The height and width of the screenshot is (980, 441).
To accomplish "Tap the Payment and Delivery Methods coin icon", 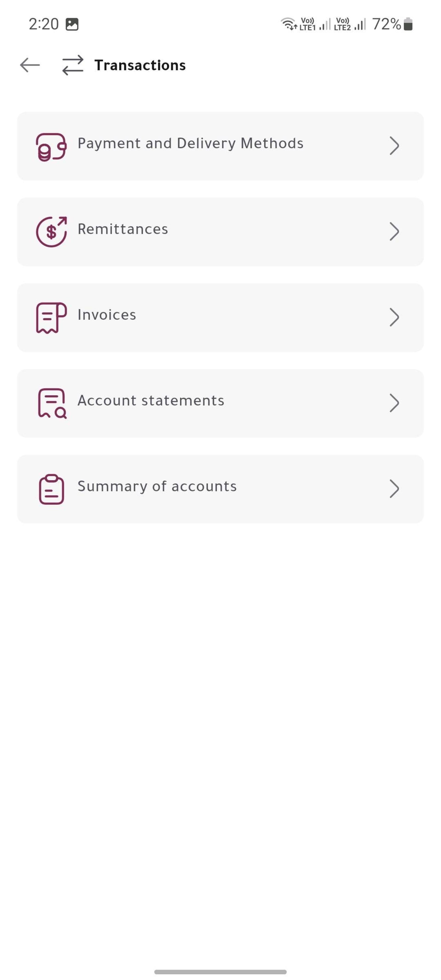I will click(51, 147).
